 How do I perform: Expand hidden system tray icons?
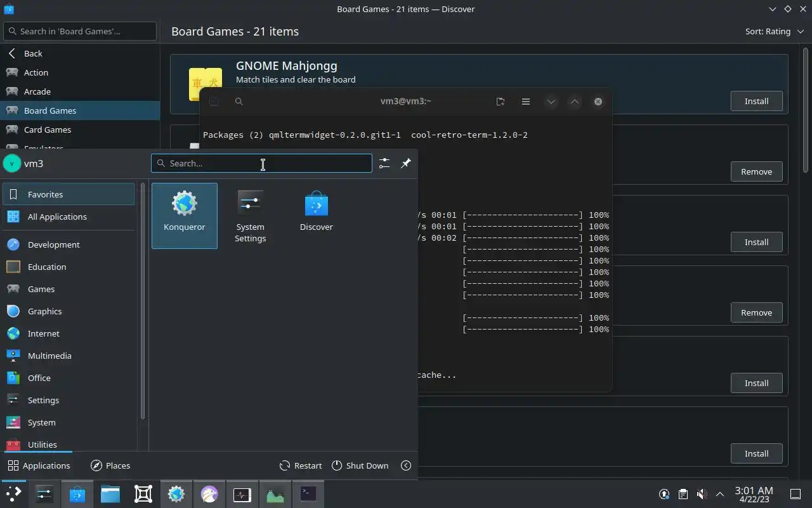719,494
